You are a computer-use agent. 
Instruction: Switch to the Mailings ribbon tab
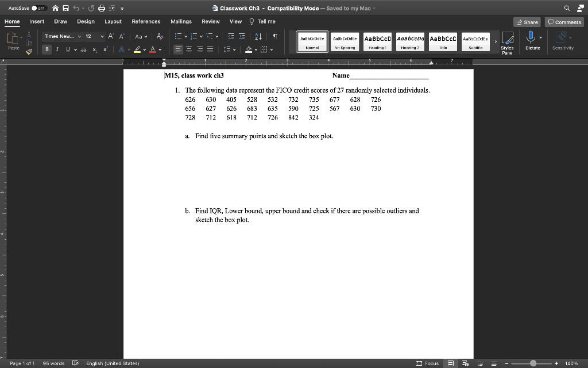181,21
